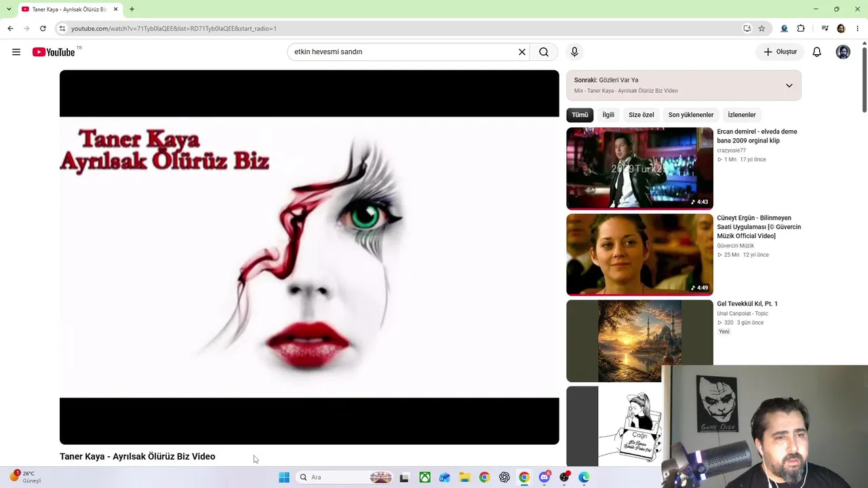
Task: Play the Cüneyt Ergün video thumbnail
Action: [x=639, y=255]
